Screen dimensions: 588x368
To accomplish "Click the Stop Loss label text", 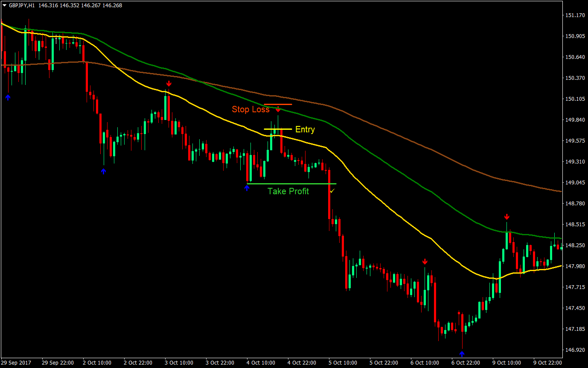I will (250, 109).
